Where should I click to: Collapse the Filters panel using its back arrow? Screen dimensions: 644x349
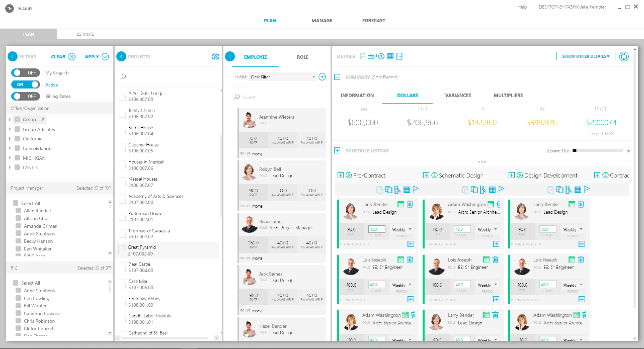tap(13, 57)
